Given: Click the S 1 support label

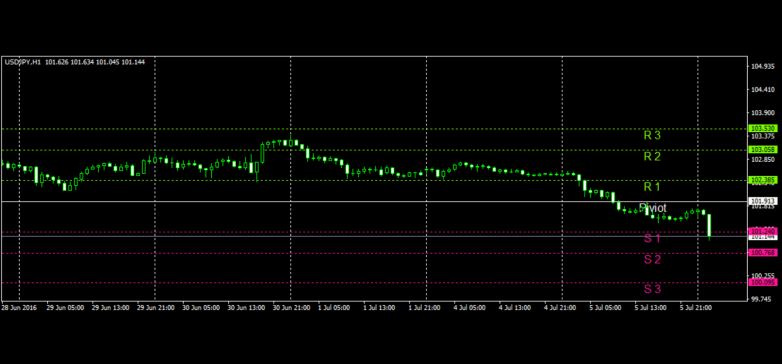Looking at the screenshot, I should [x=652, y=238].
